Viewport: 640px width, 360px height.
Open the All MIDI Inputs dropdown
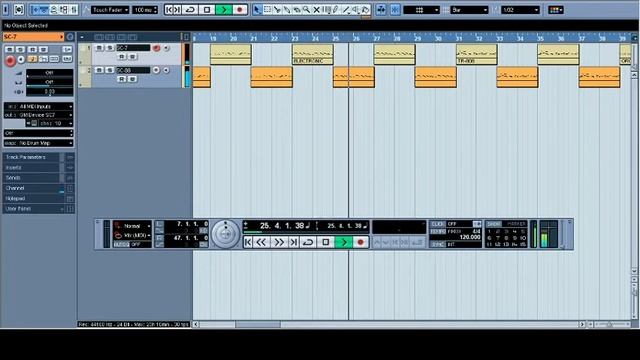click(39, 107)
